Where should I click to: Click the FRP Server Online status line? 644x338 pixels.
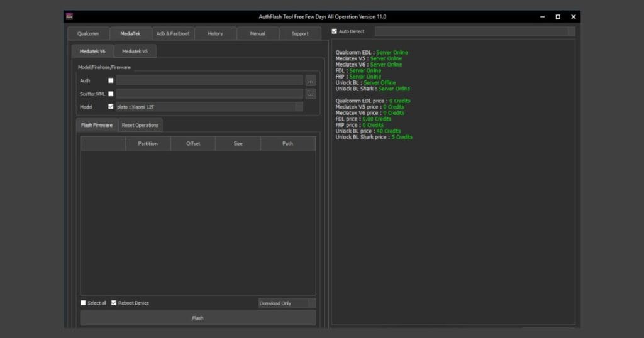point(358,77)
